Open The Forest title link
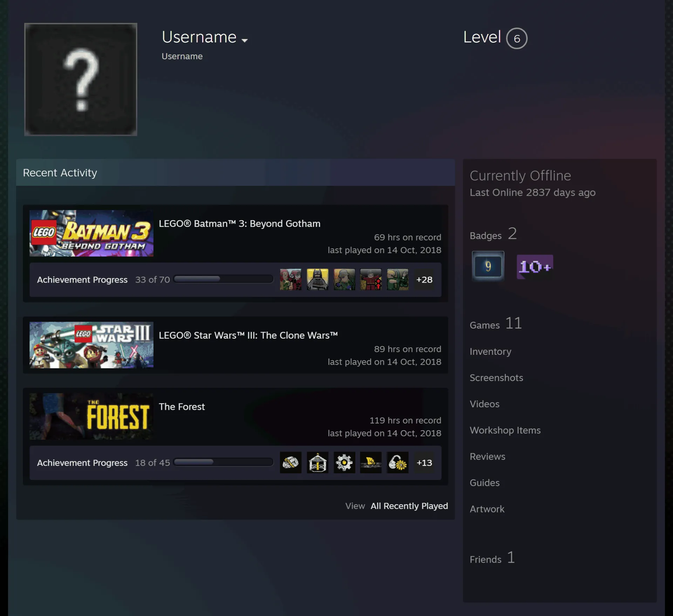The width and height of the screenshot is (673, 616). pos(182,407)
